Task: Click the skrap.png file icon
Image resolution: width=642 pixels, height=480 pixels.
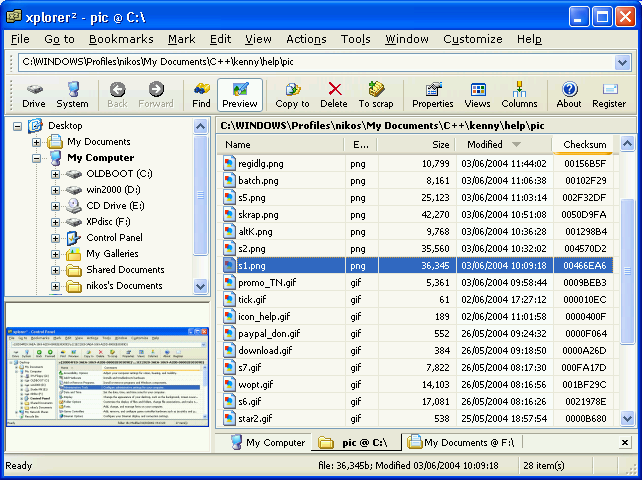Action: click(x=229, y=214)
